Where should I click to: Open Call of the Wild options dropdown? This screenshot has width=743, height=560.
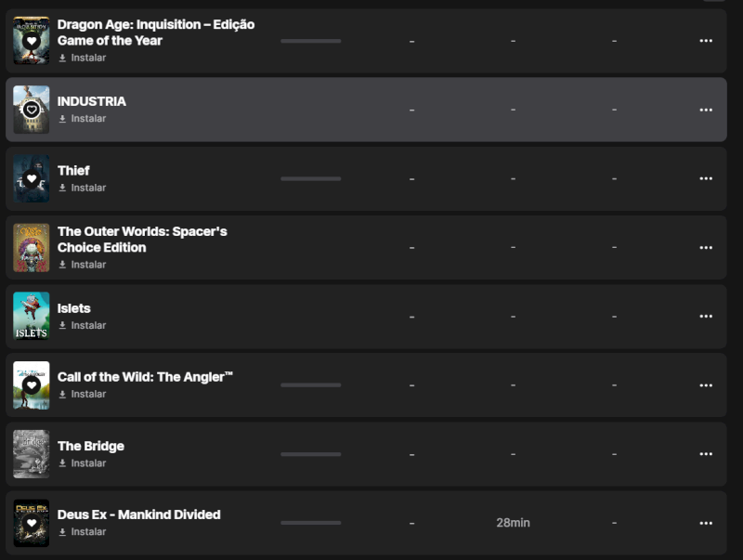coord(706,385)
